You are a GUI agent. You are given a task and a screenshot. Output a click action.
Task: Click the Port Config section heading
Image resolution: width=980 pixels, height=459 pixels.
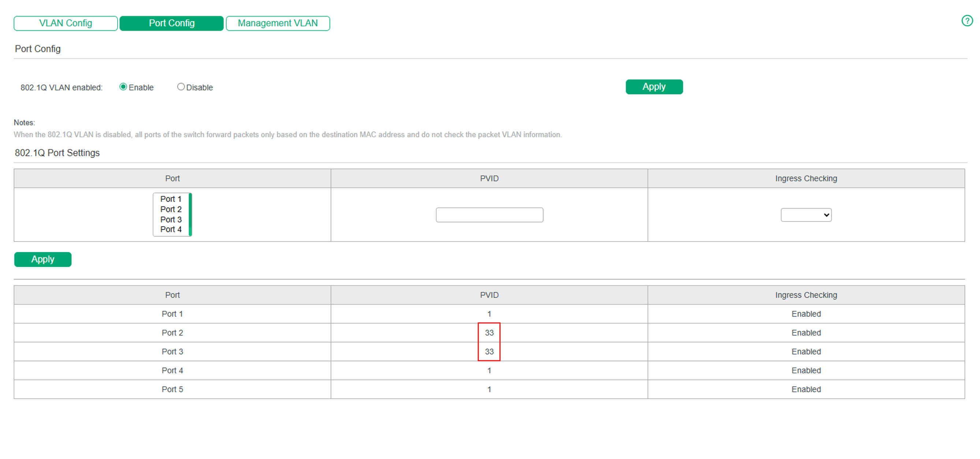(x=38, y=49)
